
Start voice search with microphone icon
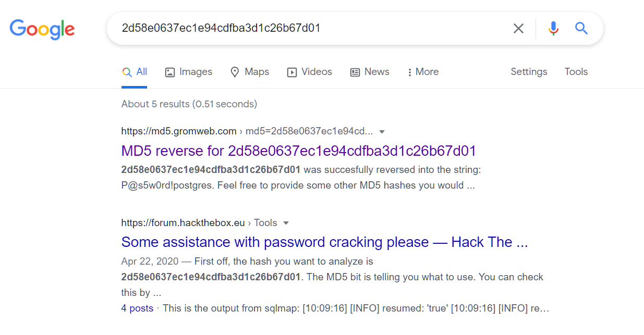point(553,29)
